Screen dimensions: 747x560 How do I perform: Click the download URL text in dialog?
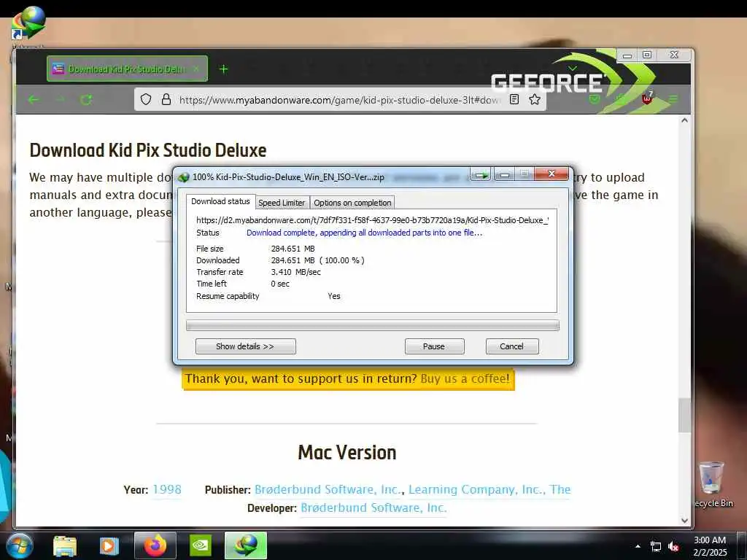372,220
